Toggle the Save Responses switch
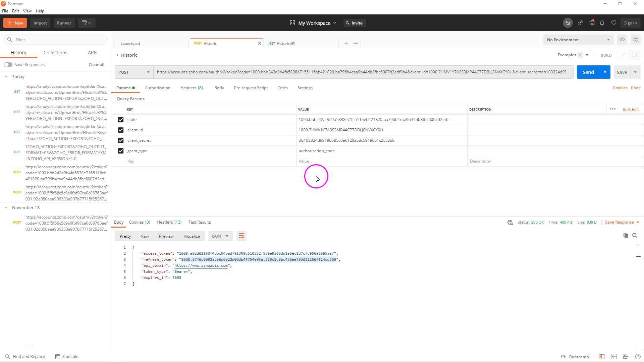Image resolution: width=644 pixels, height=362 pixels. tap(8, 65)
